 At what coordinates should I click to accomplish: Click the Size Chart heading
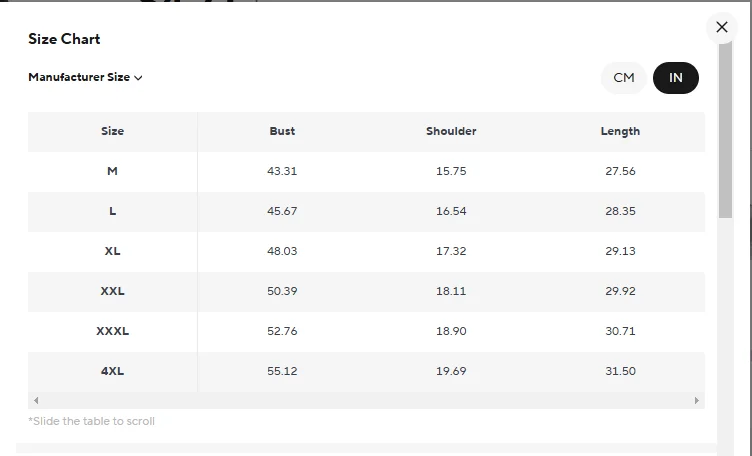[x=64, y=39]
